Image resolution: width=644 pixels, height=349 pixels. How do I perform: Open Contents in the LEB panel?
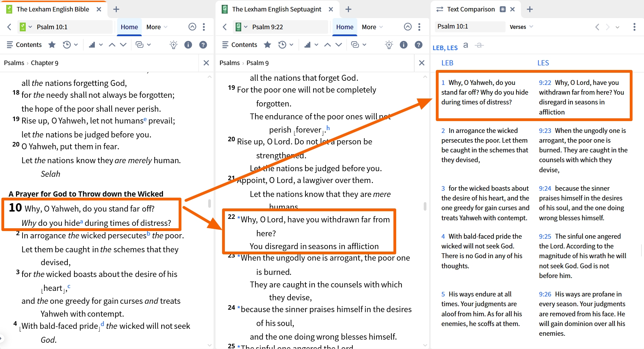(24, 45)
